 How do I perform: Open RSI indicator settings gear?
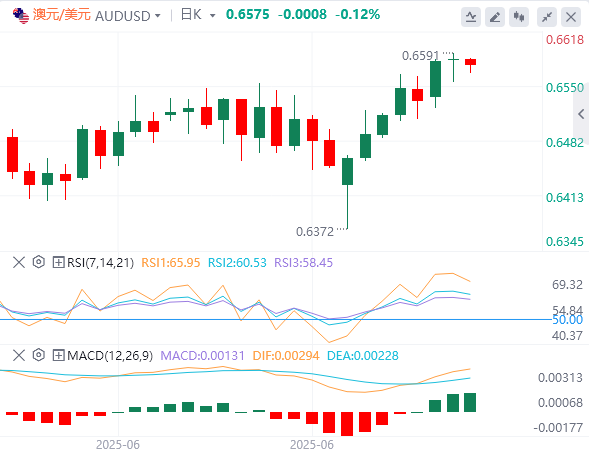pyautogui.click(x=39, y=262)
